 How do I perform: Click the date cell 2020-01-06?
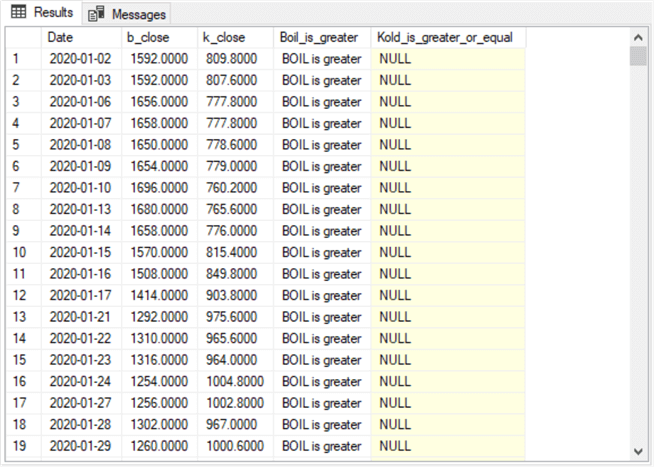(x=80, y=102)
